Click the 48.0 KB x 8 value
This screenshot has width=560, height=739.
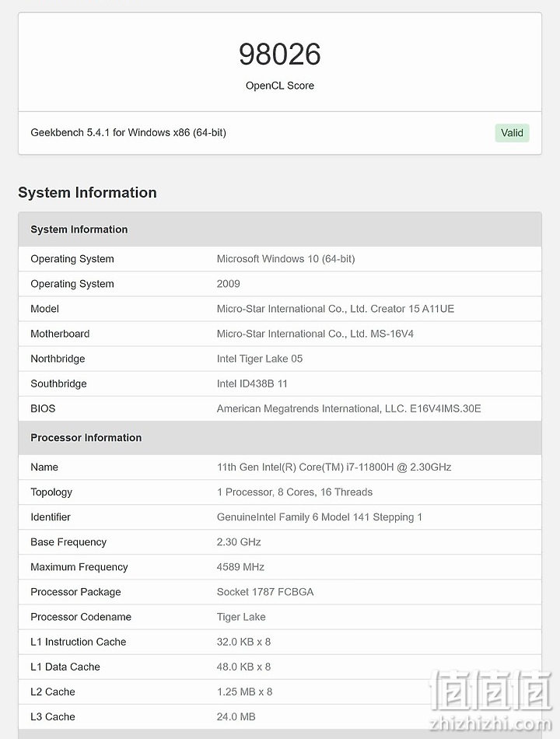click(243, 667)
